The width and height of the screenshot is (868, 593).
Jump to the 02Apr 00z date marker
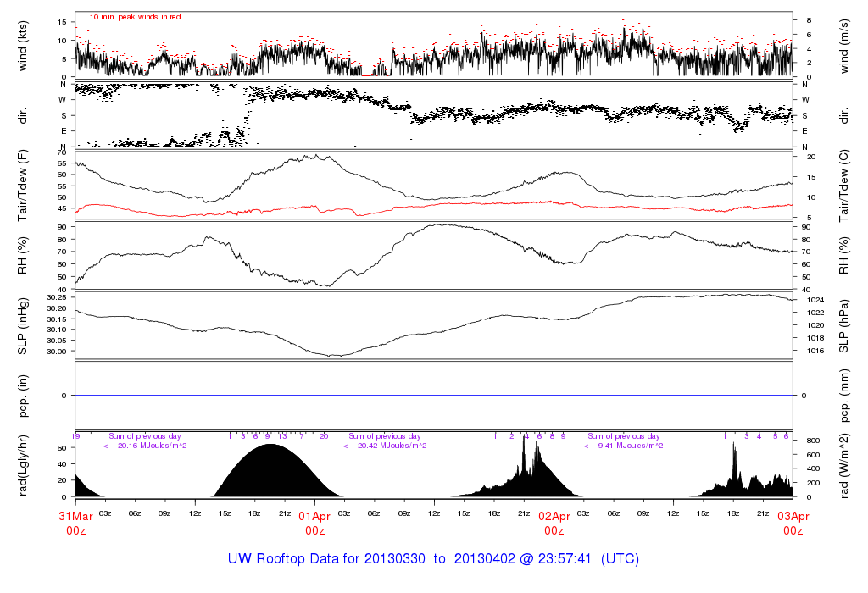click(x=554, y=523)
